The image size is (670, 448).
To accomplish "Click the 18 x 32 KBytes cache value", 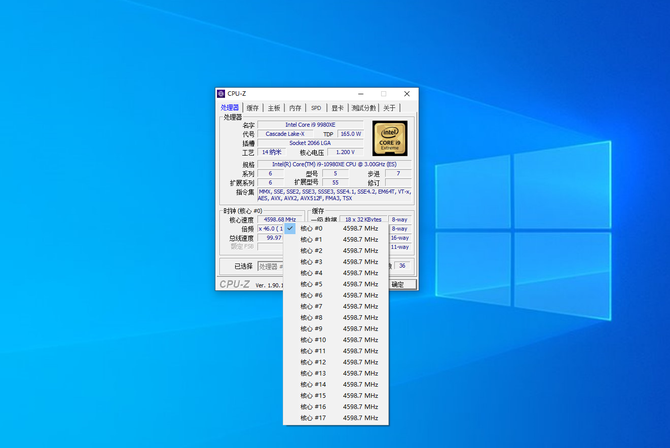I will pos(363,219).
